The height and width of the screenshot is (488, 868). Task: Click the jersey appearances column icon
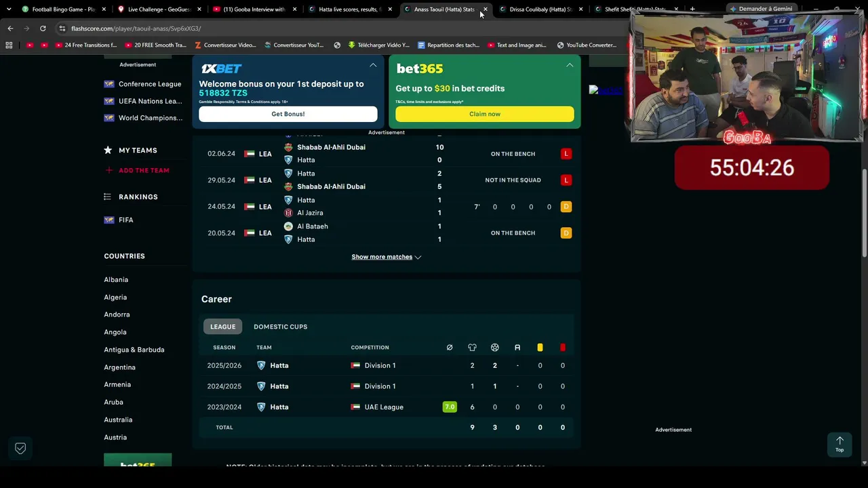click(x=472, y=348)
